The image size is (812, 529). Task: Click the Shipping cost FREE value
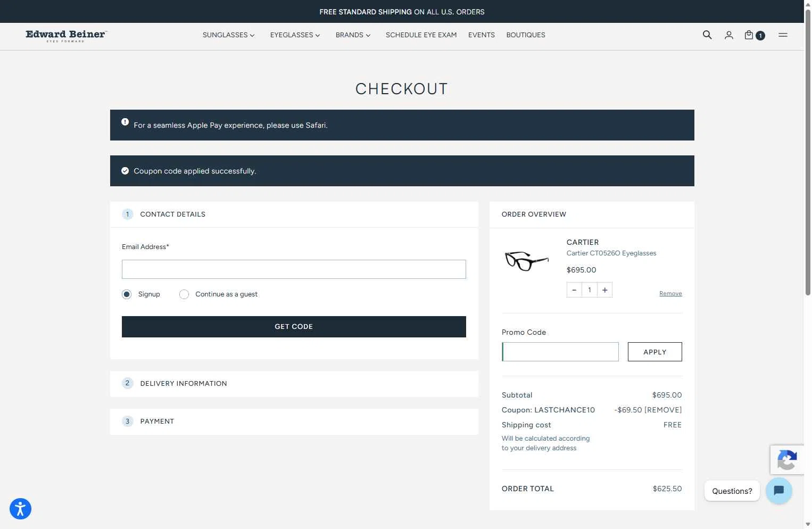[673, 425]
